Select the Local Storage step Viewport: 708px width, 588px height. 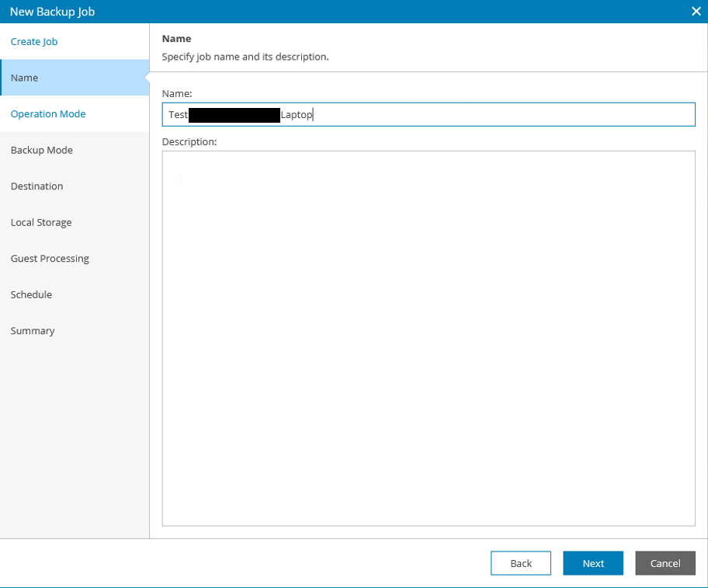click(41, 222)
